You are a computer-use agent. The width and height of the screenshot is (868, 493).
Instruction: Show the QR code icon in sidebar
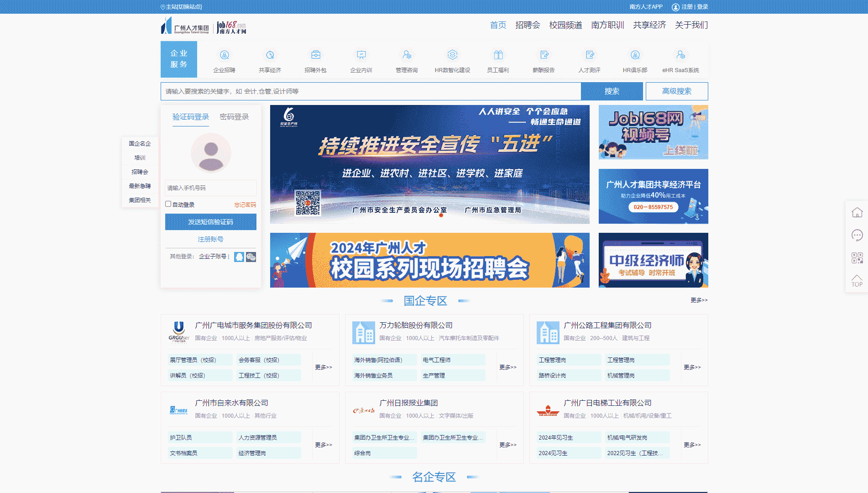tap(857, 258)
